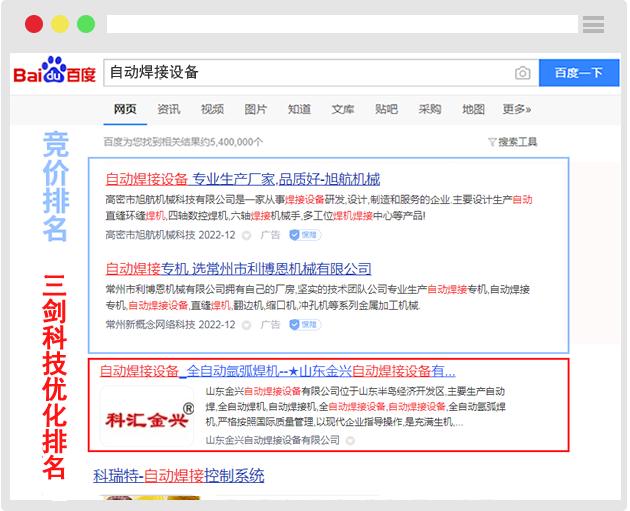This screenshot has width=630, height=511.
Task: Switch to the 贴吧 tab
Action: [x=386, y=109]
